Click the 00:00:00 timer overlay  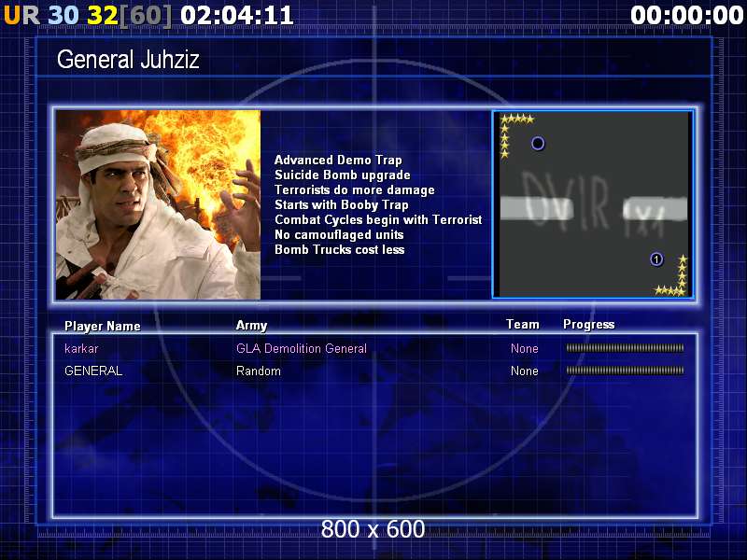click(686, 15)
